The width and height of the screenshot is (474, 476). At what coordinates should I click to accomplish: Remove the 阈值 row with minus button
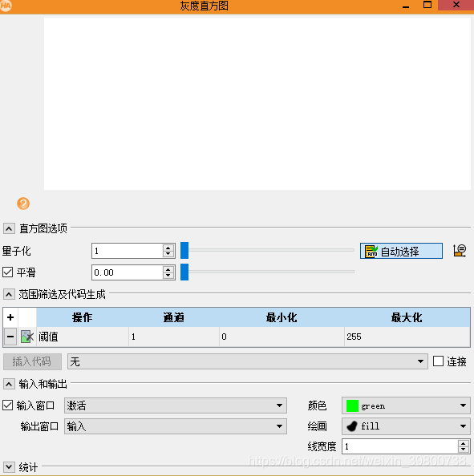[10, 337]
